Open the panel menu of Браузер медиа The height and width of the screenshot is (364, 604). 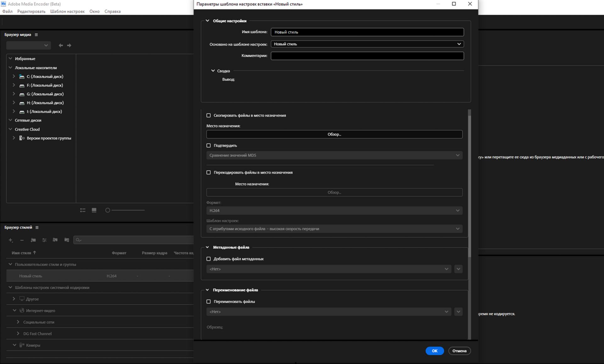[x=36, y=35]
